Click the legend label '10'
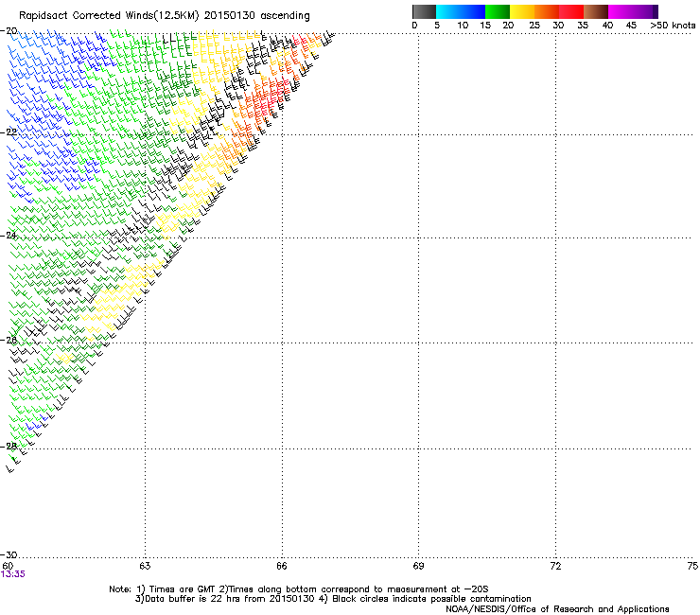The image size is (700, 615). pyautogui.click(x=463, y=26)
